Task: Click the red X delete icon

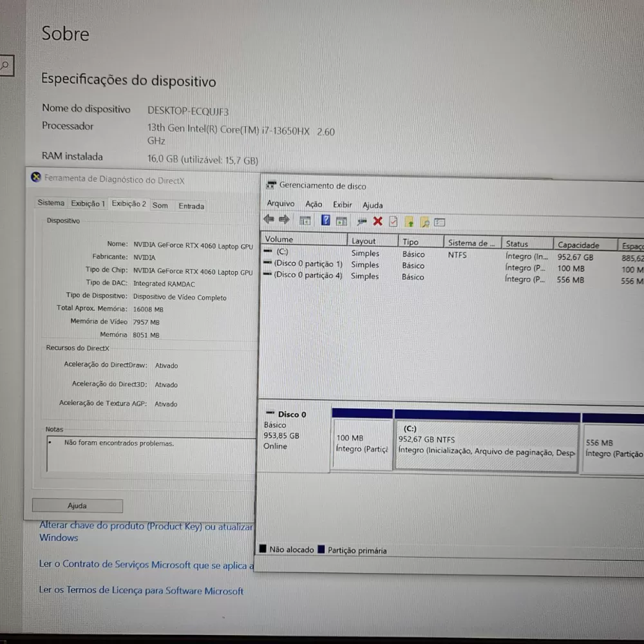Action: point(377,222)
